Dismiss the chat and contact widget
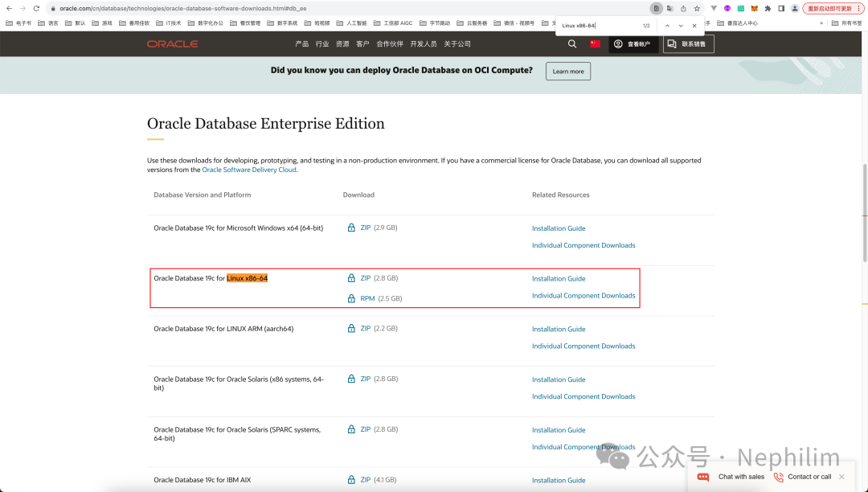Image resolution: width=868 pixels, height=492 pixels. [841, 477]
